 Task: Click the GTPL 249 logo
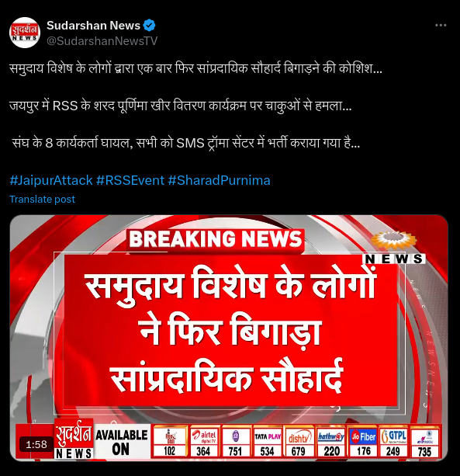393,442
